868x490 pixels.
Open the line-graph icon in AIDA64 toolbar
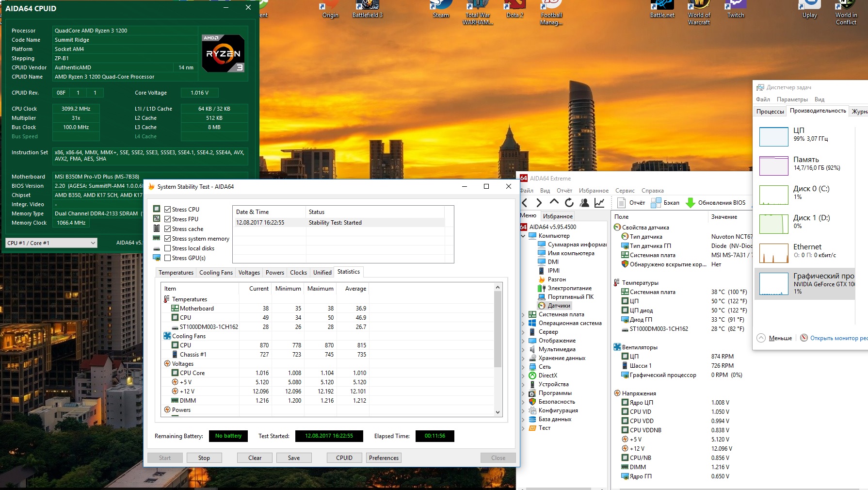coord(599,203)
